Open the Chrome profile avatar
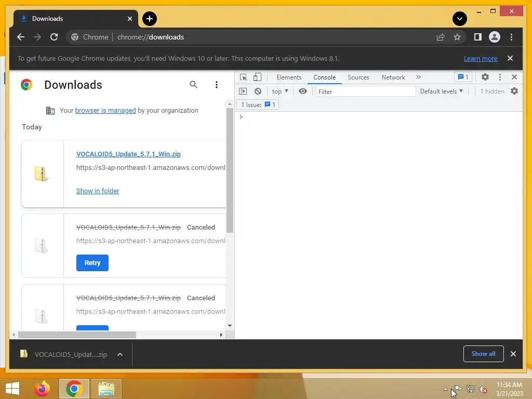This screenshot has height=399, width=532. click(495, 37)
